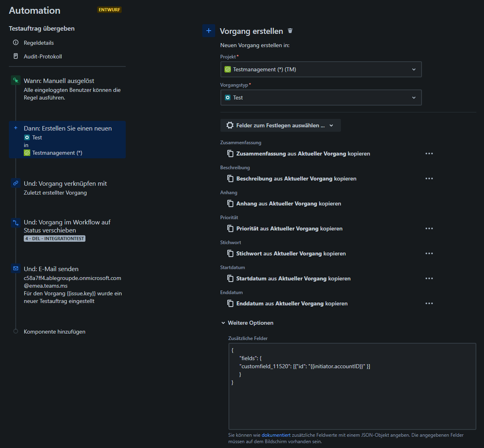
Task: Open the ellipsis menu for Enddatum
Action: (x=429, y=303)
